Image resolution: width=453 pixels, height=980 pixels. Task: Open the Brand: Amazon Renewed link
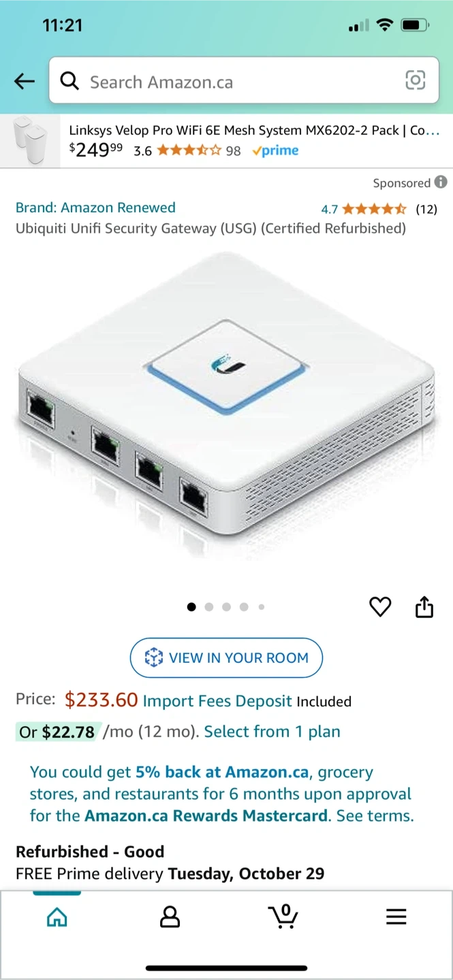pyautogui.click(x=95, y=208)
